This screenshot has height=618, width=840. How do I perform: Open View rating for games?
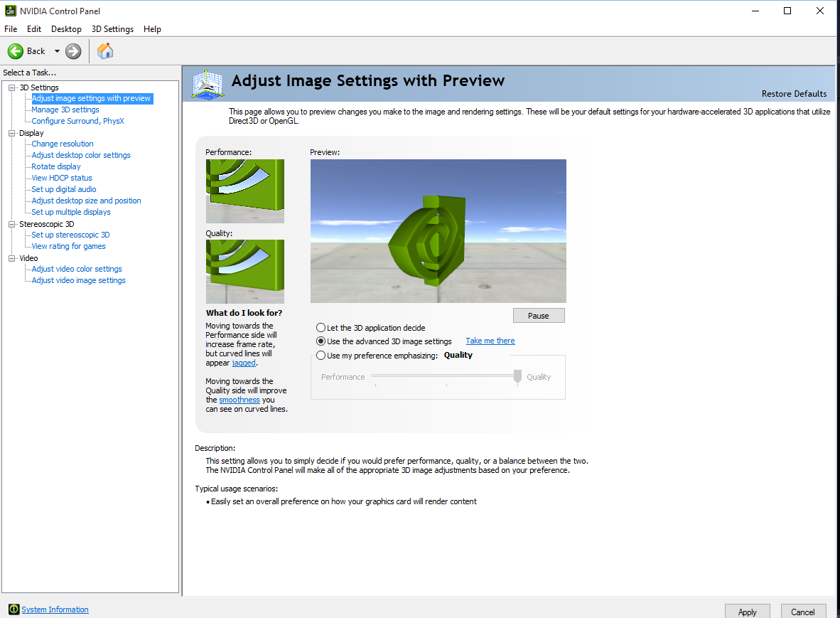(x=68, y=247)
